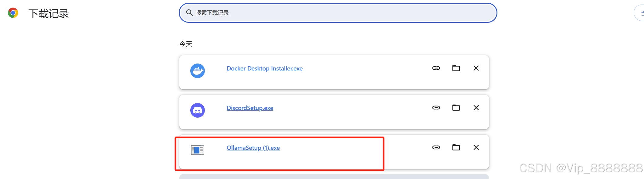Viewport: 644px width, 179px height.
Task: Show OllamaSetup (1).exe in folder
Action: (456, 147)
